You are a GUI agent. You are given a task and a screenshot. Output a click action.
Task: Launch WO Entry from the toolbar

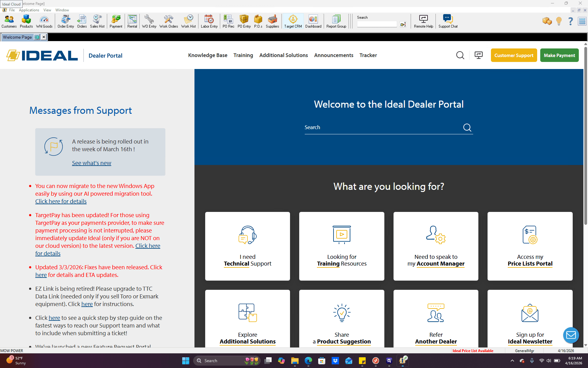coord(149,21)
